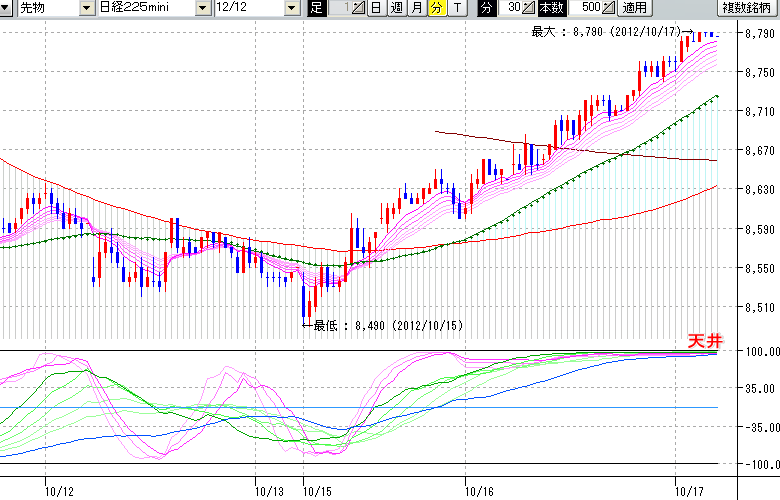Switch to monthly (月) chart period
The width and height of the screenshot is (780, 500).
(x=416, y=8)
